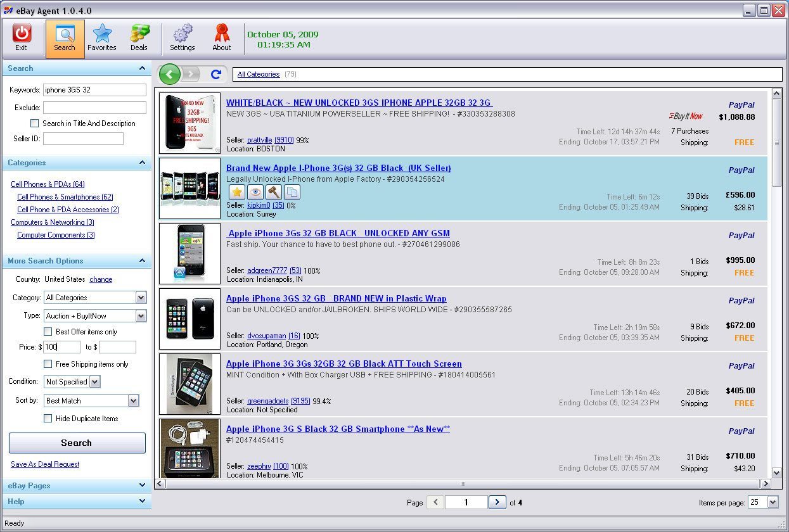Click the eye watch icon on UK listing
This screenshot has width=789, height=532.
(x=255, y=192)
